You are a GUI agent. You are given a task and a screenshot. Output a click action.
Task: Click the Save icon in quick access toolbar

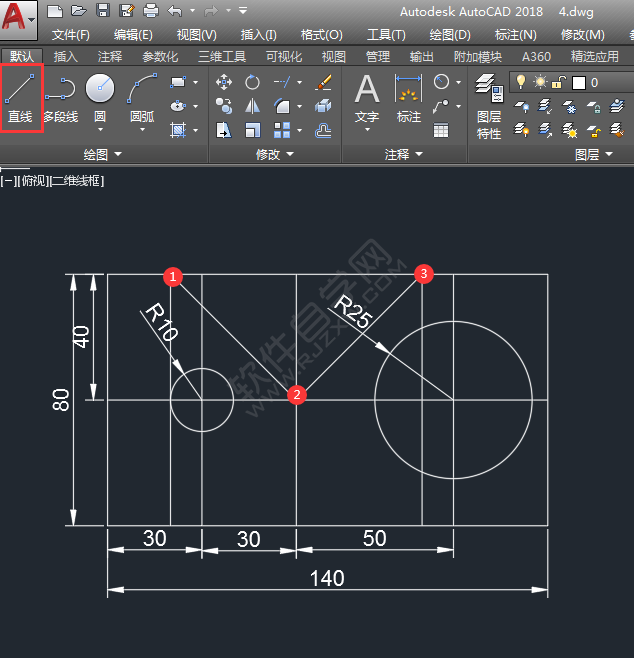[x=102, y=11]
